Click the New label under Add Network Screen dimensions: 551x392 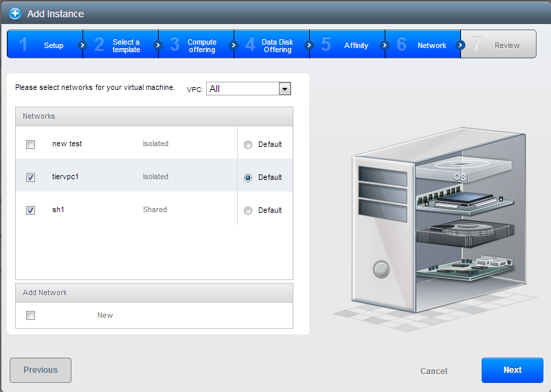(x=105, y=315)
